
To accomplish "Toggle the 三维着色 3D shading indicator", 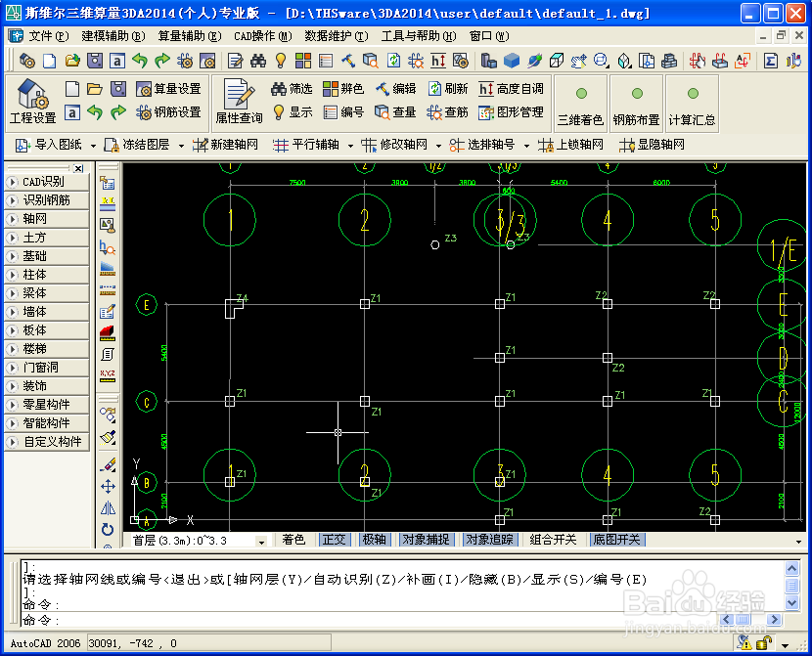I will coord(580,104).
